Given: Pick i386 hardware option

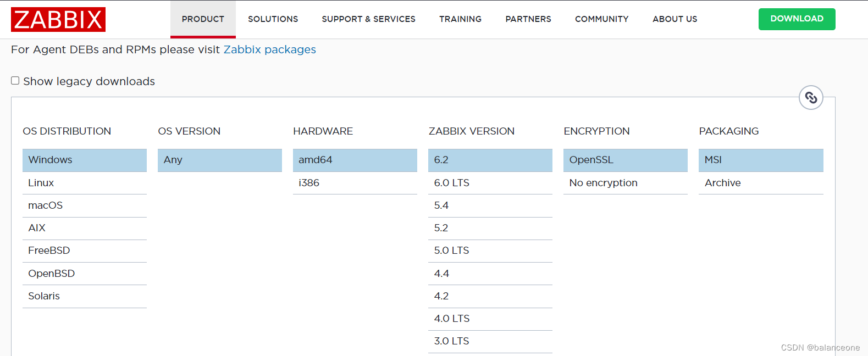Looking at the screenshot, I should pyautogui.click(x=355, y=183).
